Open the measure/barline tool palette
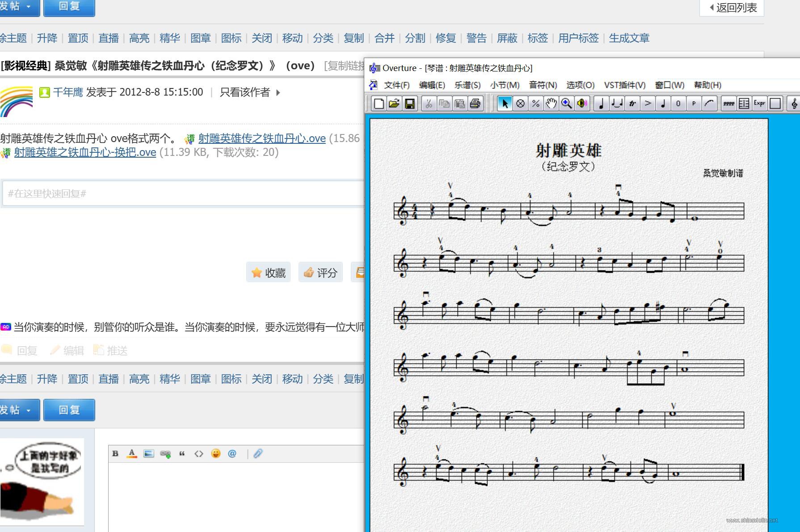This screenshot has height=532, width=800. 744,104
